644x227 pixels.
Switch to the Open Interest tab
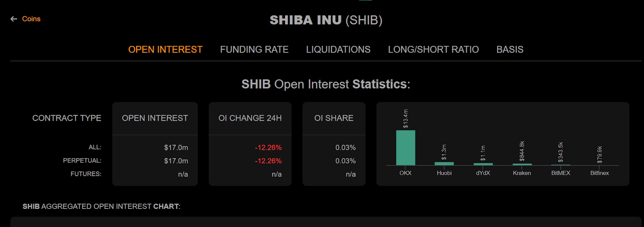tap(165, 50)
